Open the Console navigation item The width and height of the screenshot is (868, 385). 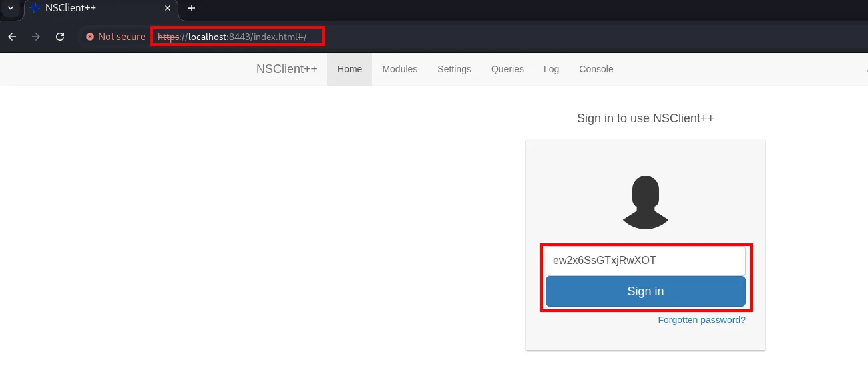point(596,69)
